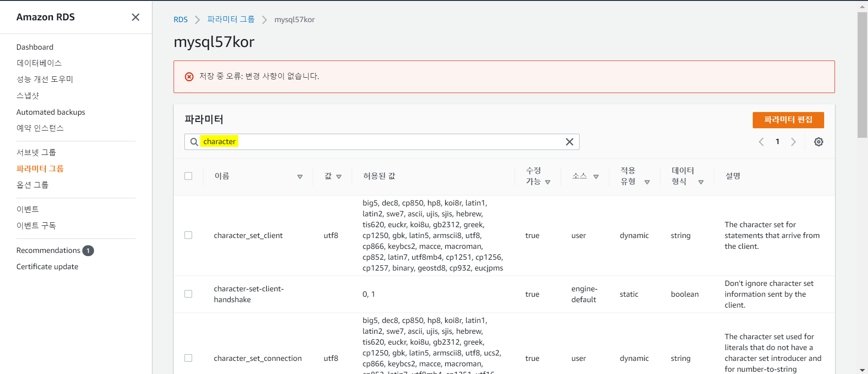Click the '0, 1' allowed values cell

[368, 294]
